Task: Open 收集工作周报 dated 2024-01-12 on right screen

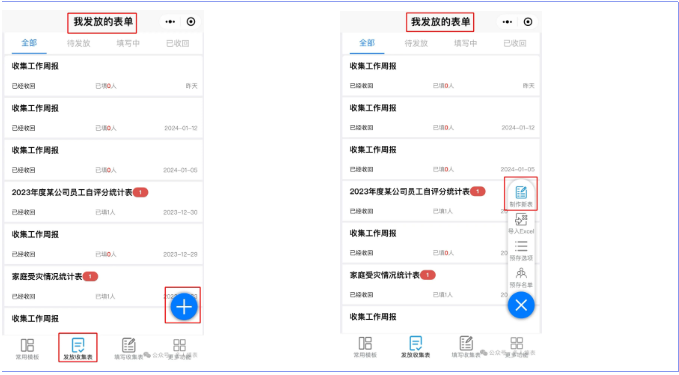Action: point(441,117)
